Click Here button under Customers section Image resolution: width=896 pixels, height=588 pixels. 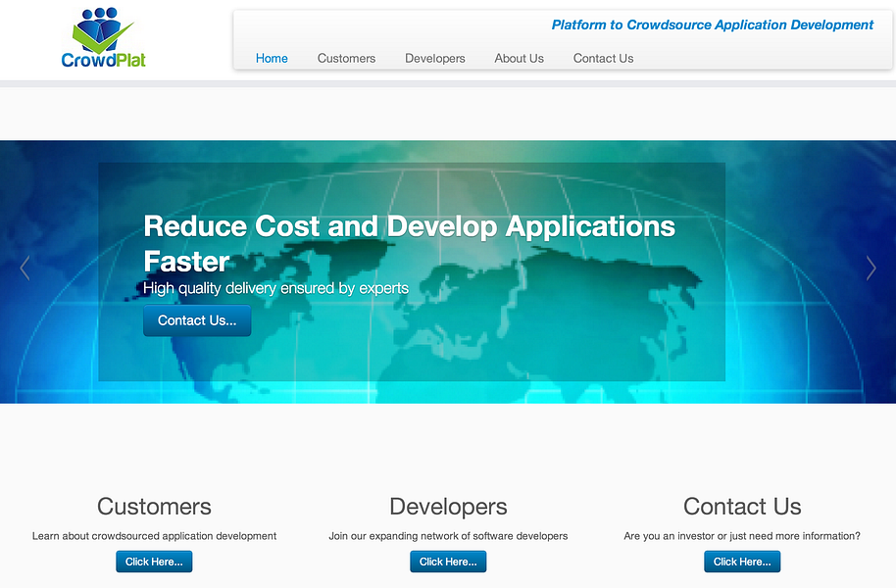click(x=154, y=562)
